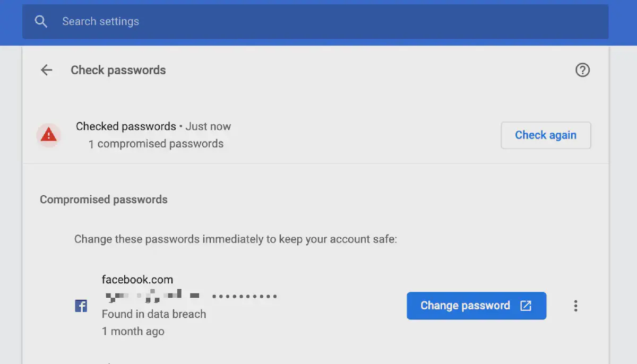
Task: Click the back arrow to leave Check passwords
Action: (46, 70)
